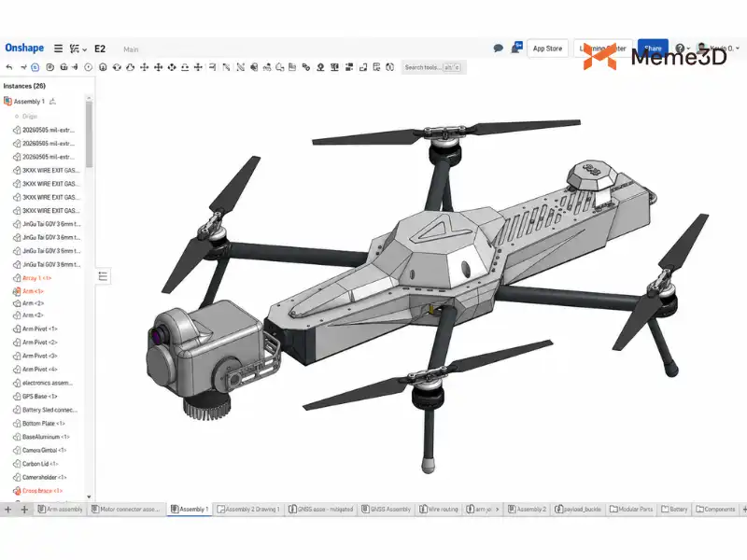
Task: Open the help question mark icon
Action: tap(680, 49)
